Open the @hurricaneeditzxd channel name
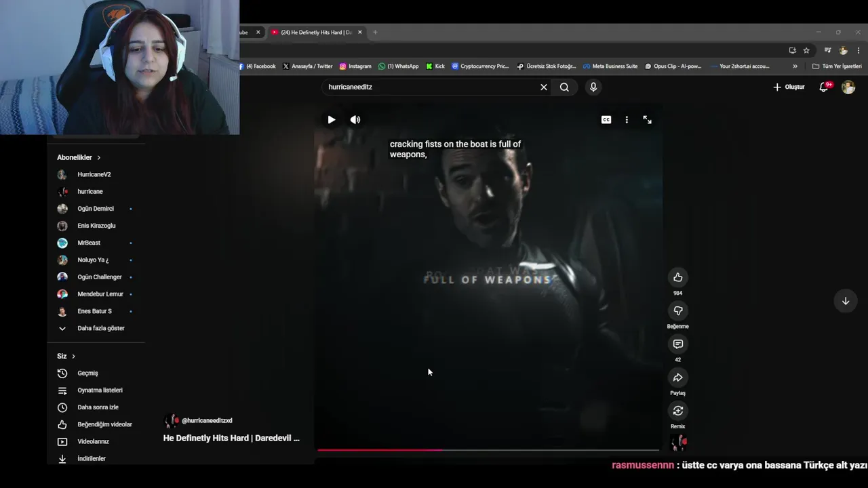 tap(207, 420)
